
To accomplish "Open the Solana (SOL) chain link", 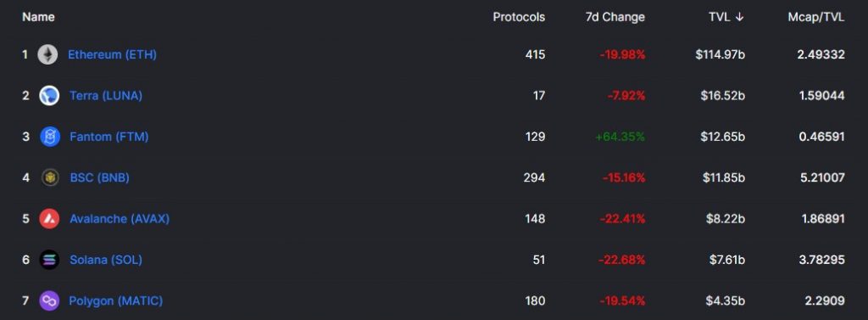I will [106, 260].
